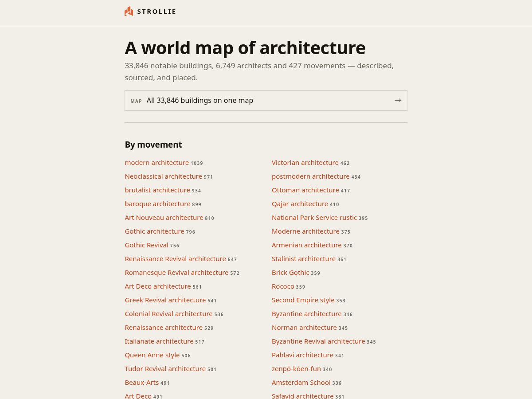This screenshot has height=399, width=532.
Task: Go to Art Nouveau architecture
Action: click(164, 218)
